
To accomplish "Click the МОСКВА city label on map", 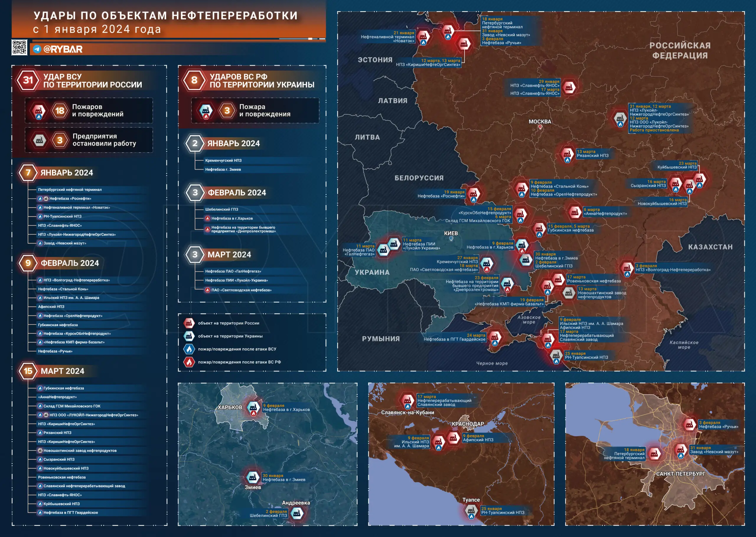I will [x=540, y=122].
